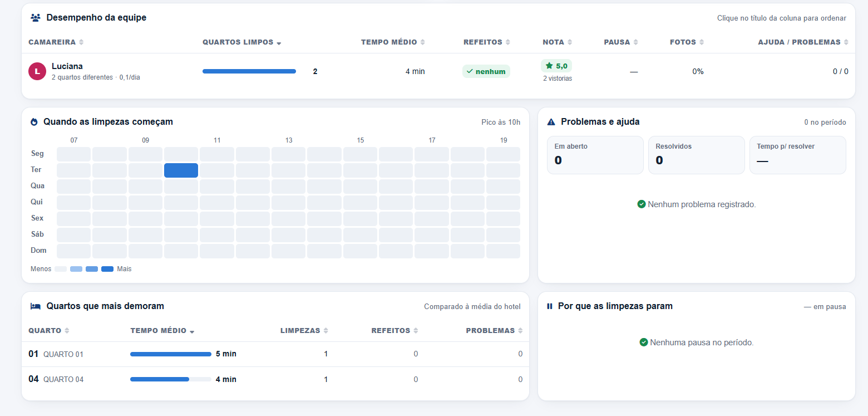Click the green star in the 5,0 rating badge
Screen dimensions: 868x416
[549, 66]
